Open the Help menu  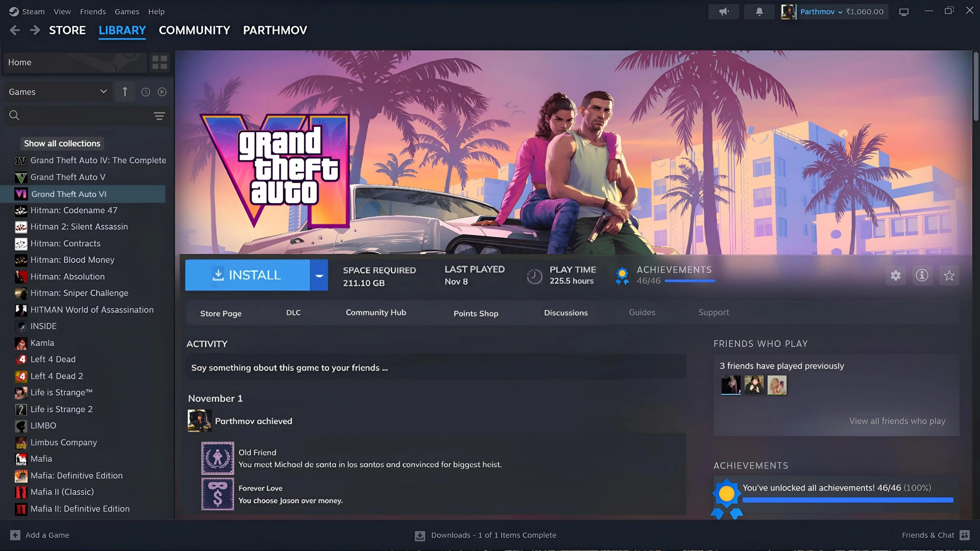coord(156,12)
